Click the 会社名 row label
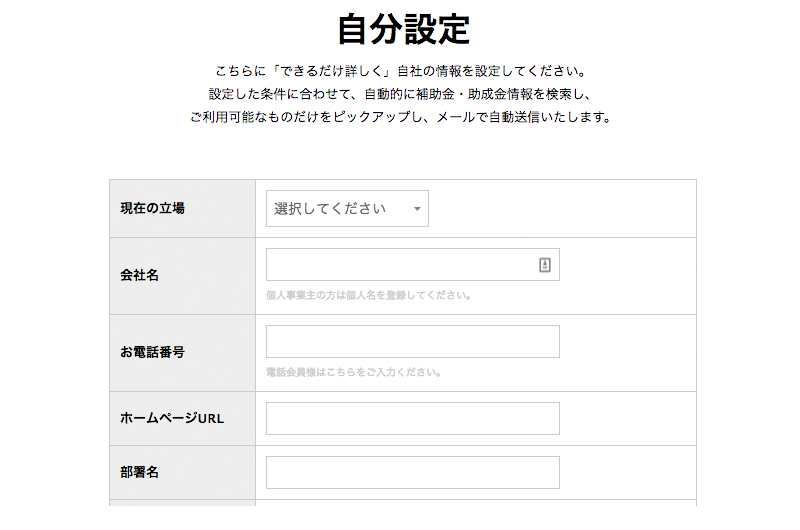Viewport: 800px width, 530px height. click(x=139, y=275)
